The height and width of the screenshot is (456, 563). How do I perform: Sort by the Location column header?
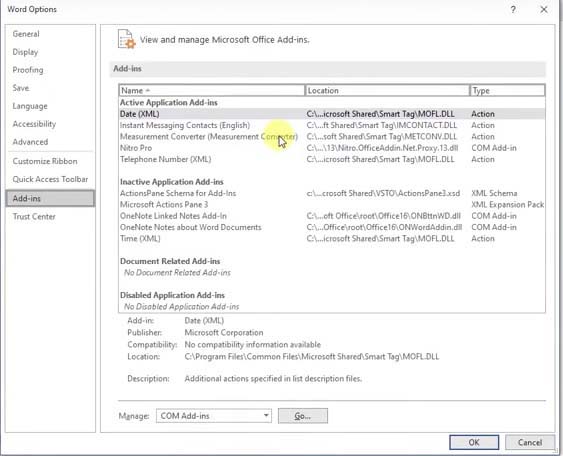tap(387, 90)
